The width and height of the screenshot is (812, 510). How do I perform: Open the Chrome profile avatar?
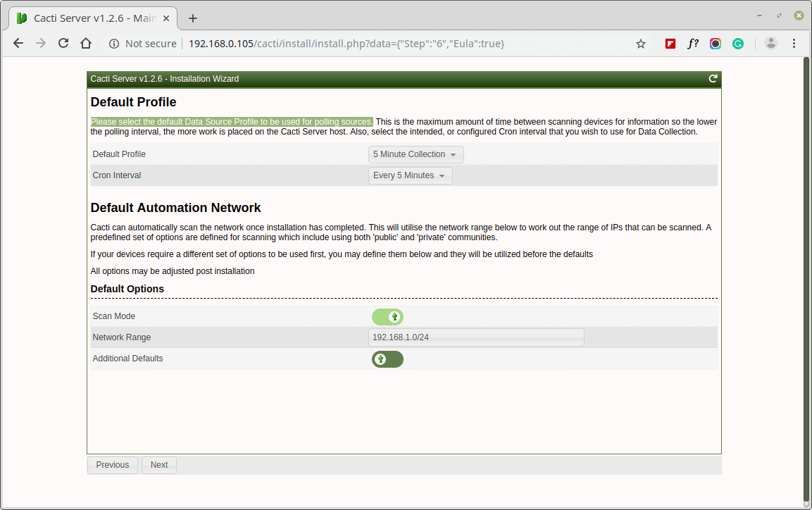point(770,44)
